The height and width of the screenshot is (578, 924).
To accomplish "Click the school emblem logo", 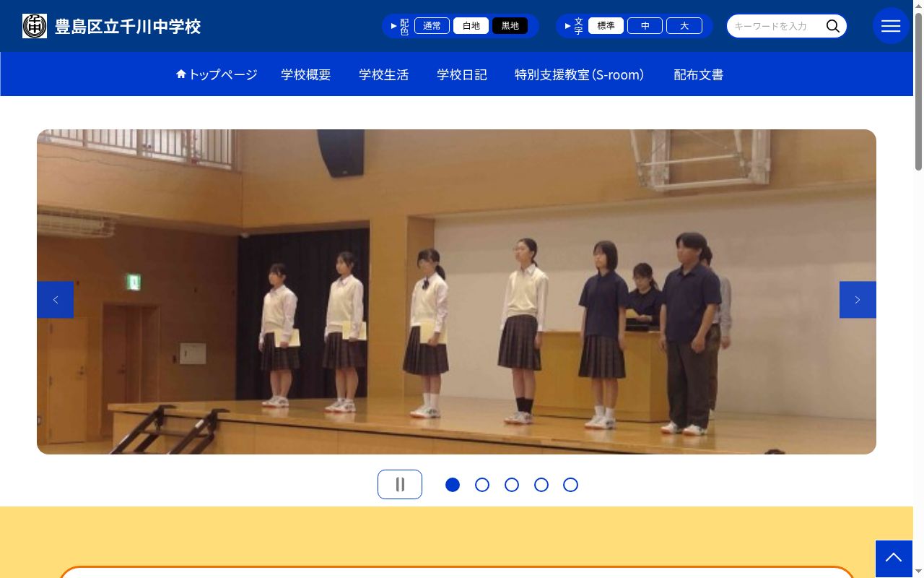I will pyautogui.click(x=35, y=26).
